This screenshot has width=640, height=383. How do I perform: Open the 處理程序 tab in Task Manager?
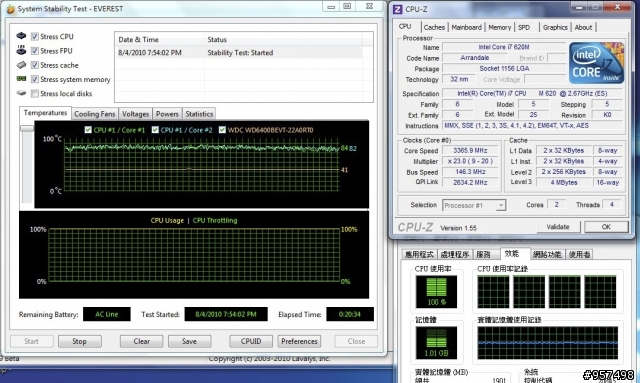click(455, 254)
